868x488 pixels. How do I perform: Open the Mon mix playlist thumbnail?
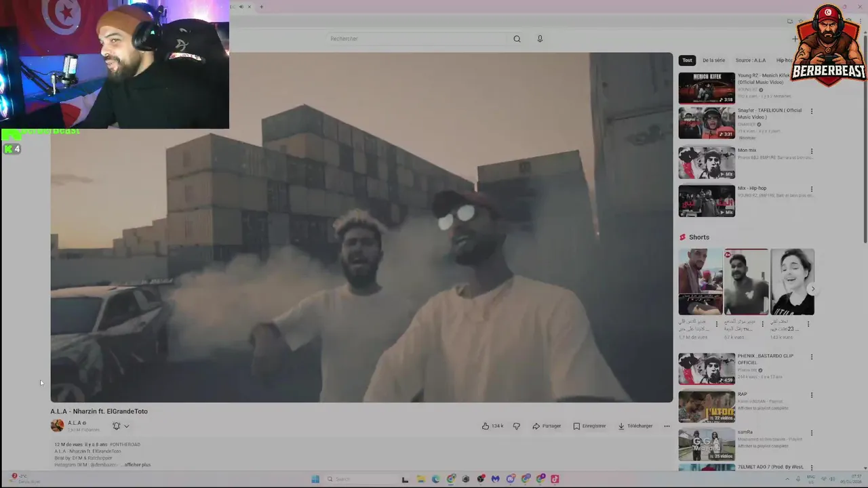(x=707, y=163)
